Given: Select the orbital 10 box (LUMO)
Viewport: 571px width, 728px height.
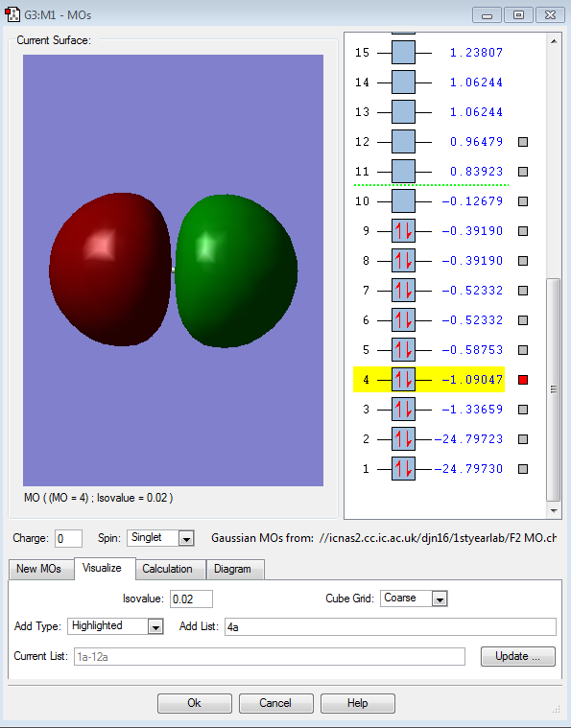Looking at the screenshot, I should pos(403,201).
